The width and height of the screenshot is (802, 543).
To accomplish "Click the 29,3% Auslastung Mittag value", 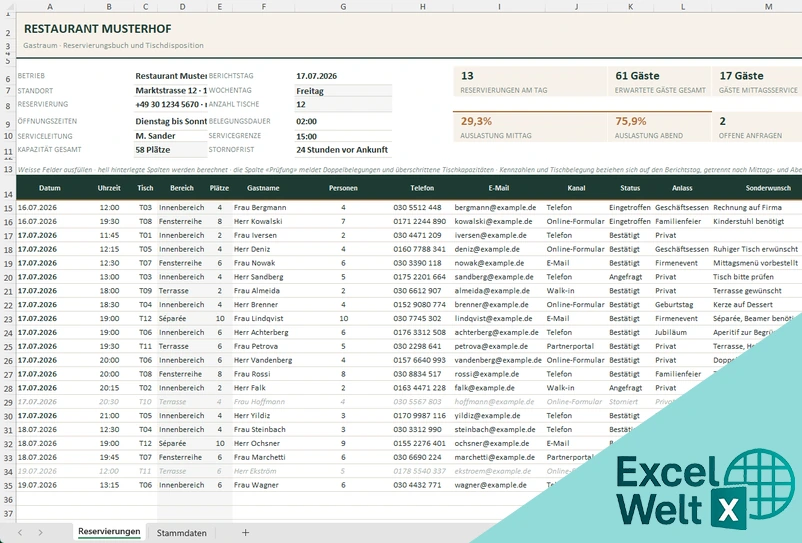I will point(476,121).
